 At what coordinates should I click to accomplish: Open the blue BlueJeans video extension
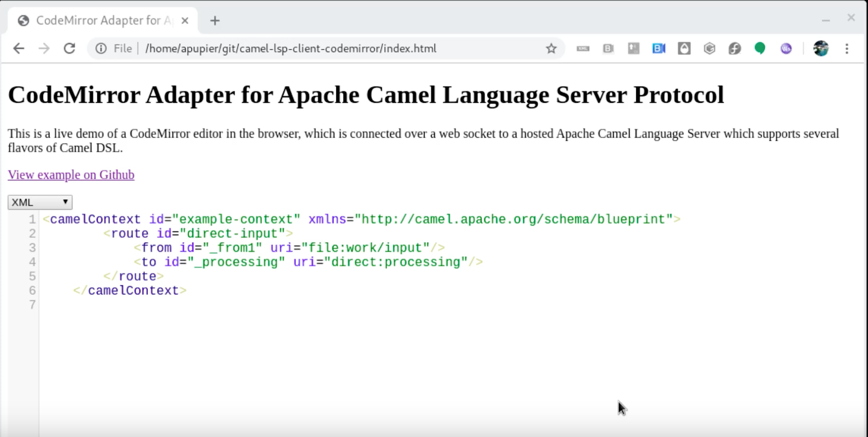[x=659, y=48]
